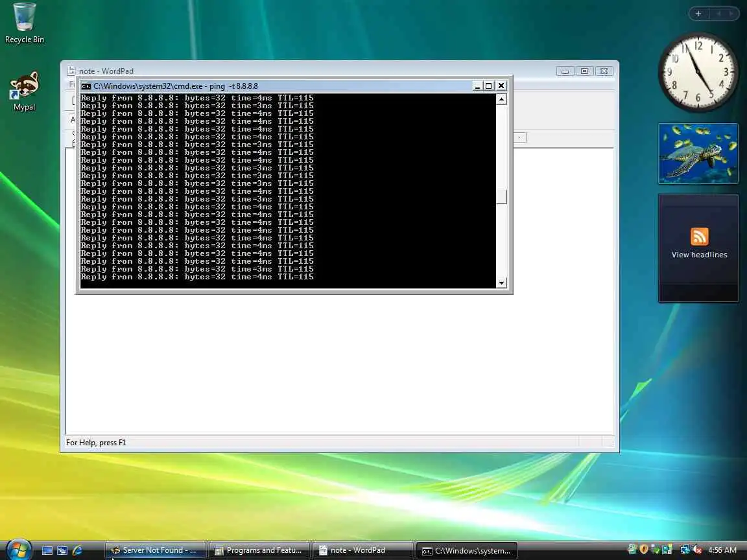Click the sea turtle Slide Show gadget
Viewport: 747px width, 560px height.
[x=698, y=154]
